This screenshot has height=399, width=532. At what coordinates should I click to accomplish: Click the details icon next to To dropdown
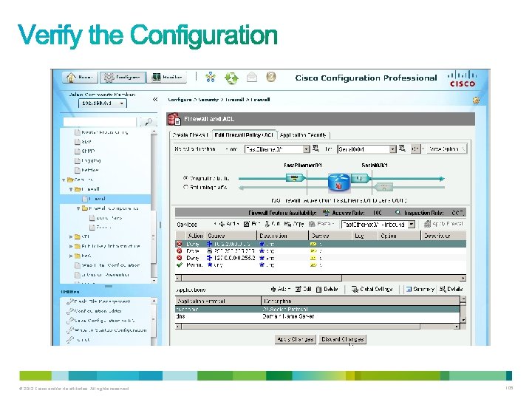[x=402, y=149]
